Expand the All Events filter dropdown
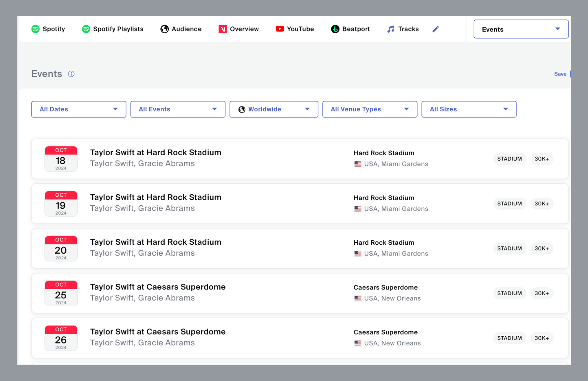Image resolution: width=588 pixels, height=381 pixels. coord(178,109)
